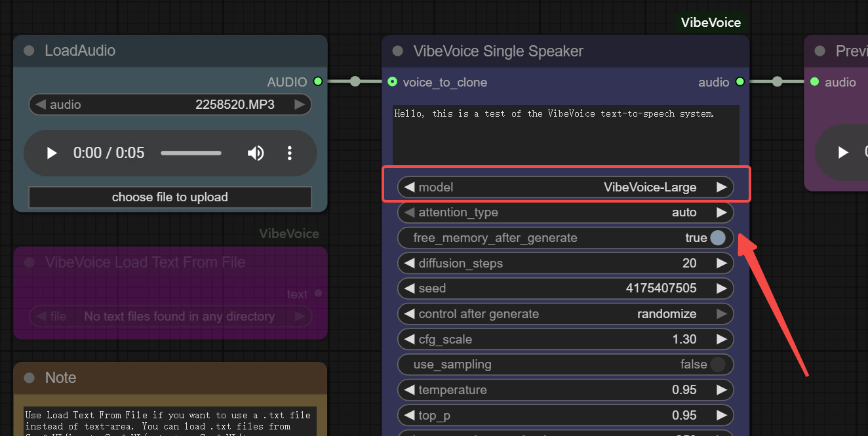Click the diffusion_steps value 20
This screenshot has width=868, height=436.
coord(689,264)
